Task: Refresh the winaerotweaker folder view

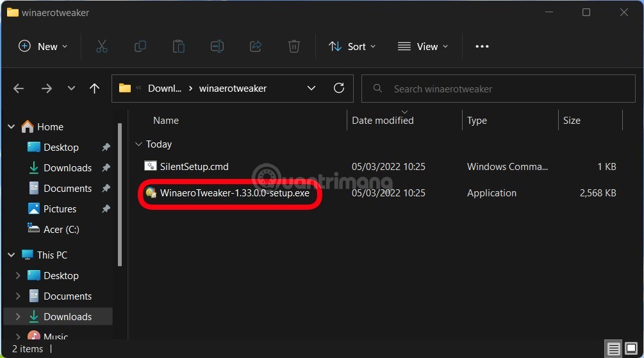Action: click(339, 89)
